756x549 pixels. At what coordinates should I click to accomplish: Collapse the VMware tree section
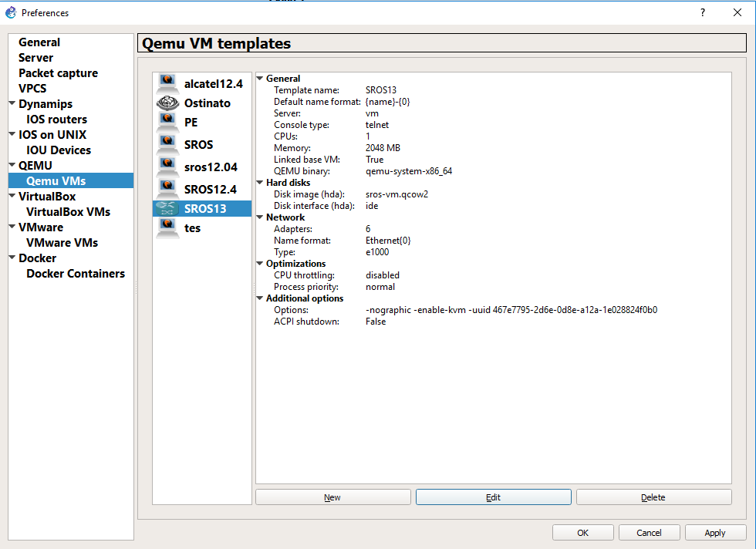pos(12,227)
